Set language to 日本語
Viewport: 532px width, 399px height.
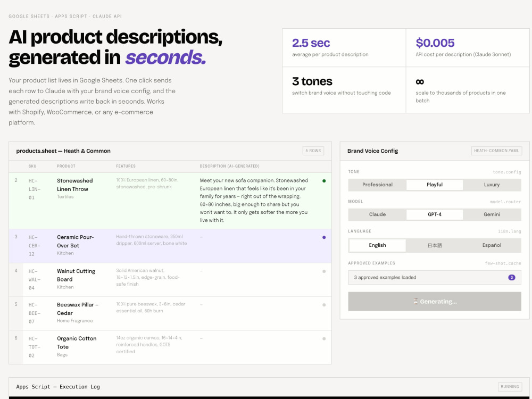click(x=435, y=245)
